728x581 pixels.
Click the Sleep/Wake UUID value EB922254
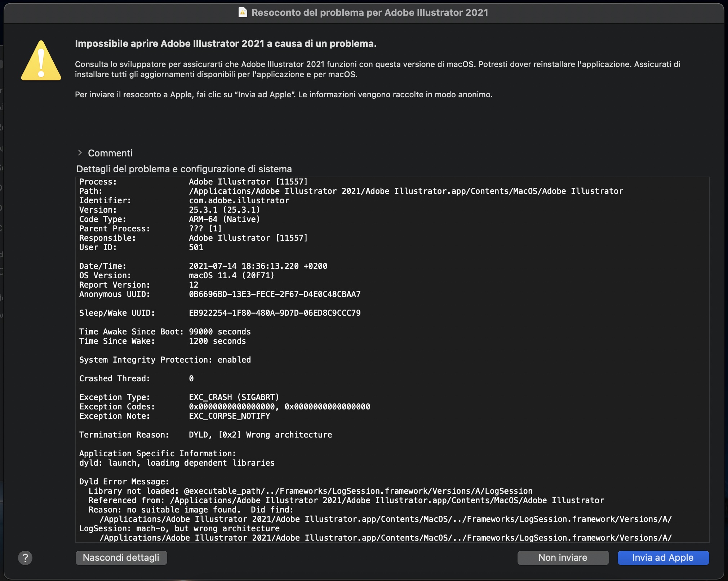coord(275,313)
